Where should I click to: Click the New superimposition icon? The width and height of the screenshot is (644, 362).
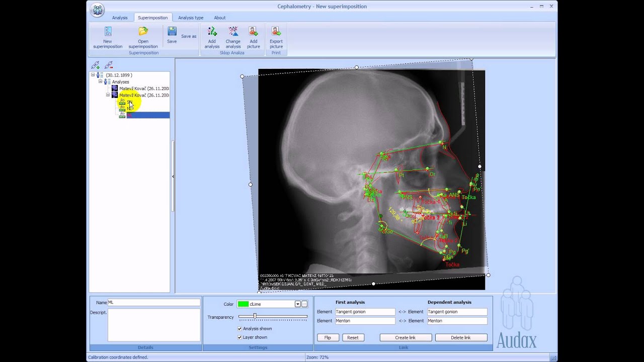[x=108, y=32]
